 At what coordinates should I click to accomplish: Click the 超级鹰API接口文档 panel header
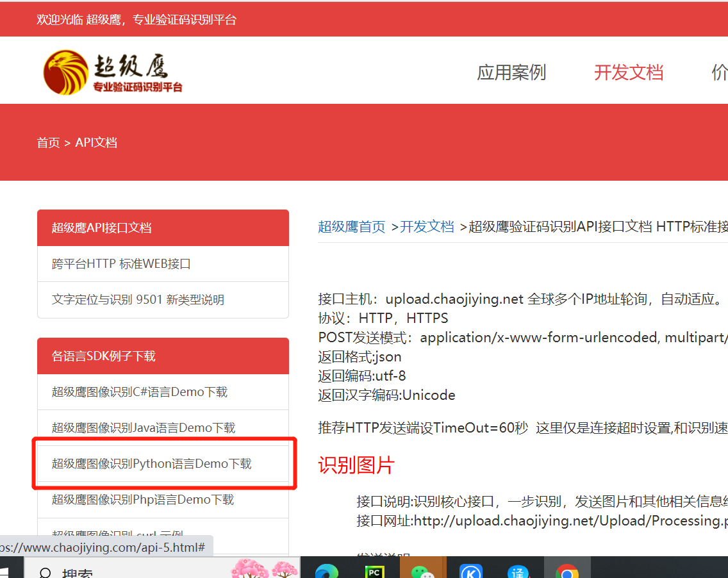point(163,227)
